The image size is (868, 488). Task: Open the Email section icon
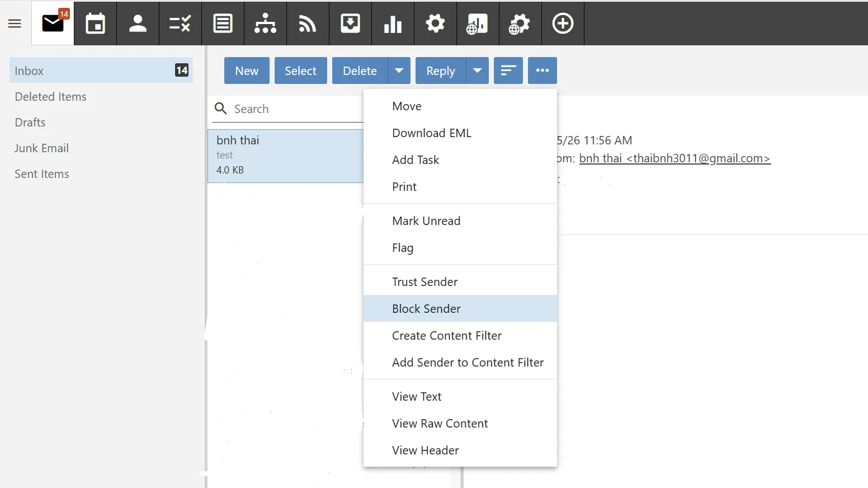[x=53, y=24]
